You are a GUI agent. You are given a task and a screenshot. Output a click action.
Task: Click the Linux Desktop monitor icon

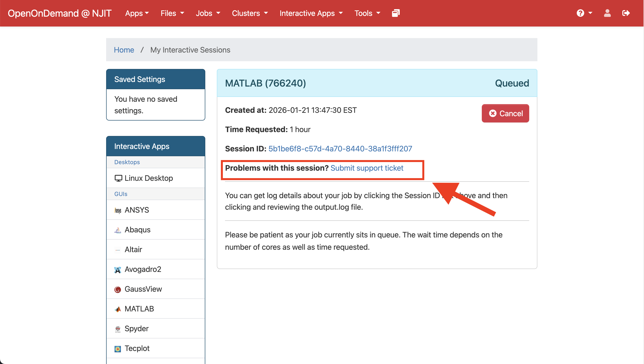click(118, 178)
